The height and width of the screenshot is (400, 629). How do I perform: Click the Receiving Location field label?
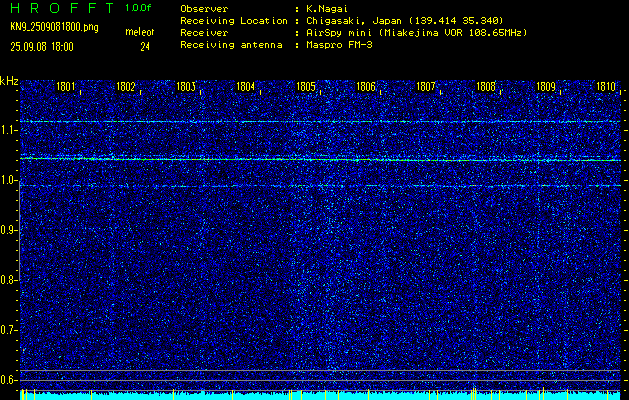tap(234, 21)
